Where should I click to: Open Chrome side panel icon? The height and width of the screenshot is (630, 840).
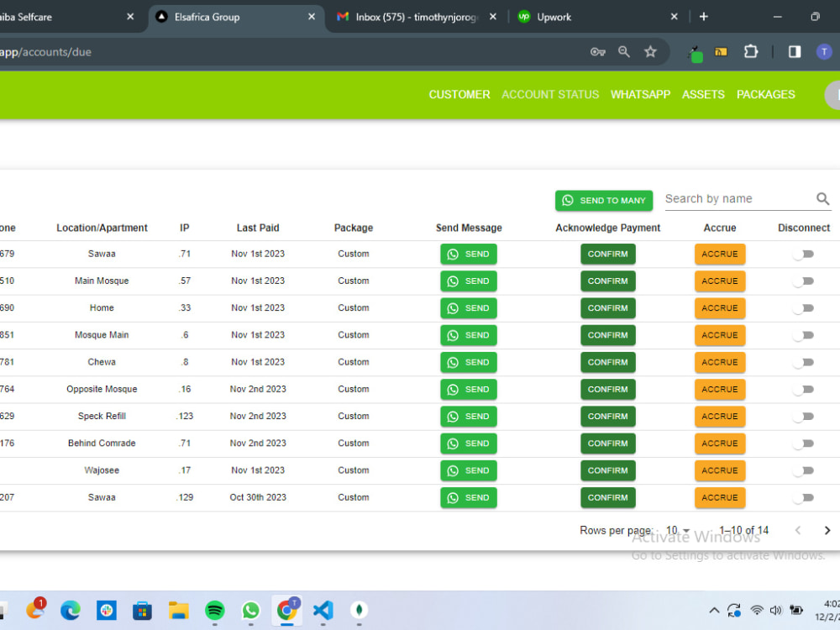(x=795, y=52)
